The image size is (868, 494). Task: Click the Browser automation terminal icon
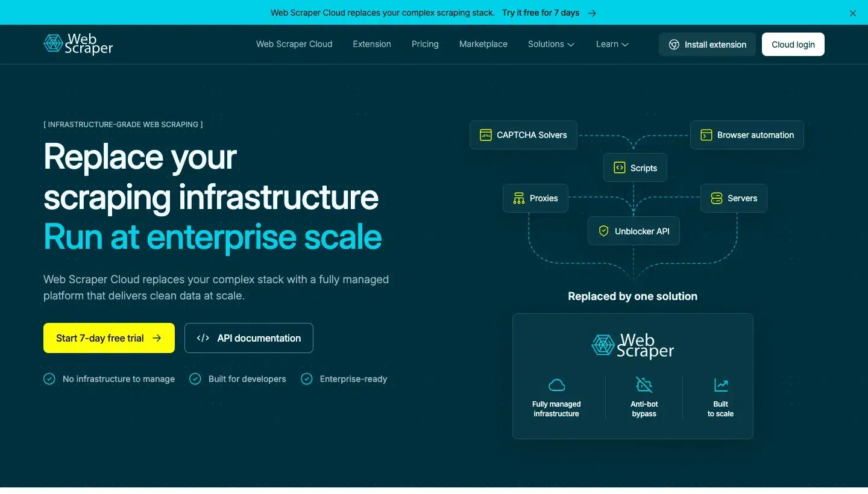pyautogui.click(x=706, y=135)
